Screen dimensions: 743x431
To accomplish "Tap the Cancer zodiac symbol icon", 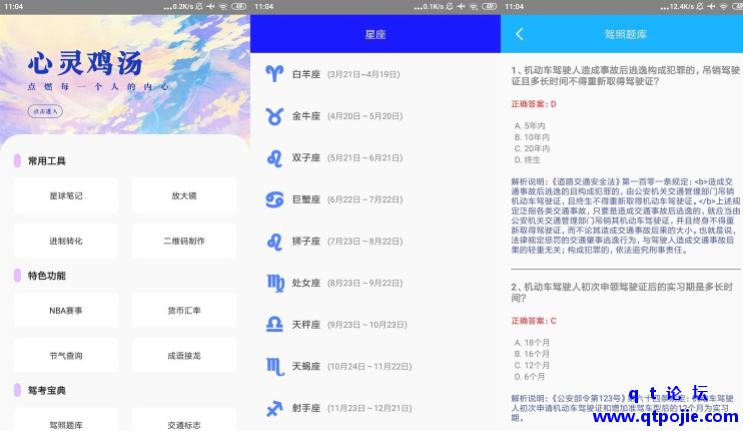I will point(273,199).
